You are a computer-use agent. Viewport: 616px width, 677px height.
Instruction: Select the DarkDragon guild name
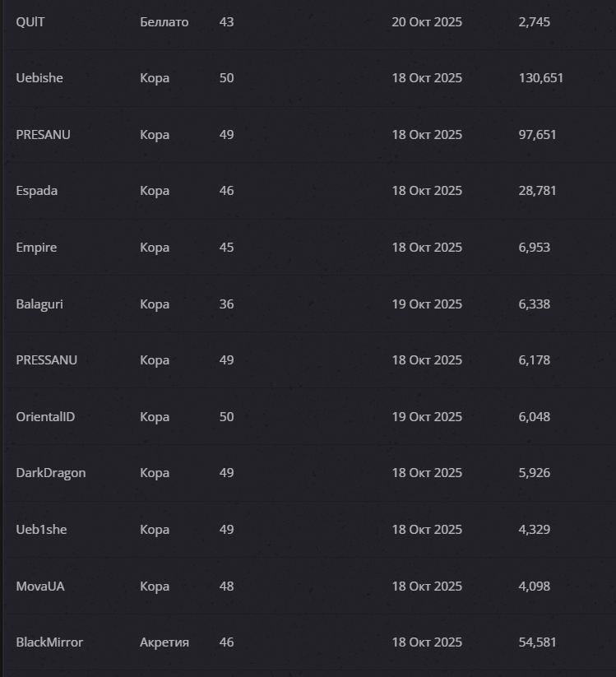(50, 473)
